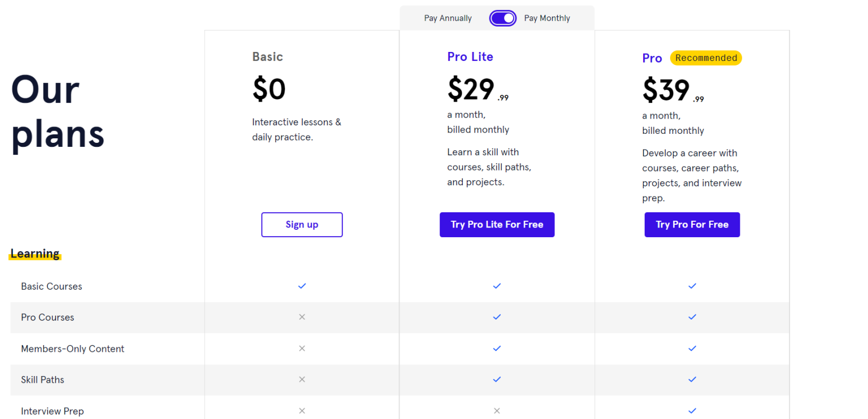Click the Pro Lite plan title

(470, 56)
